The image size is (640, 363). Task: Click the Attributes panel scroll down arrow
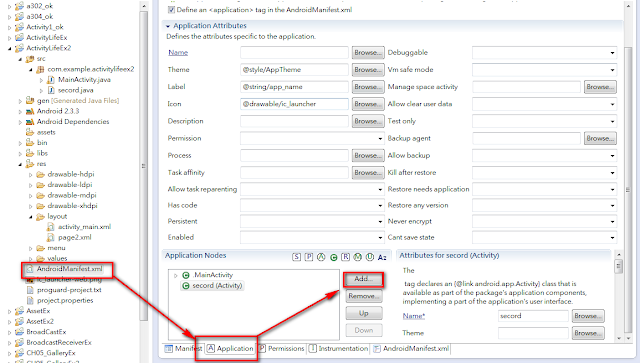(618, 338)
